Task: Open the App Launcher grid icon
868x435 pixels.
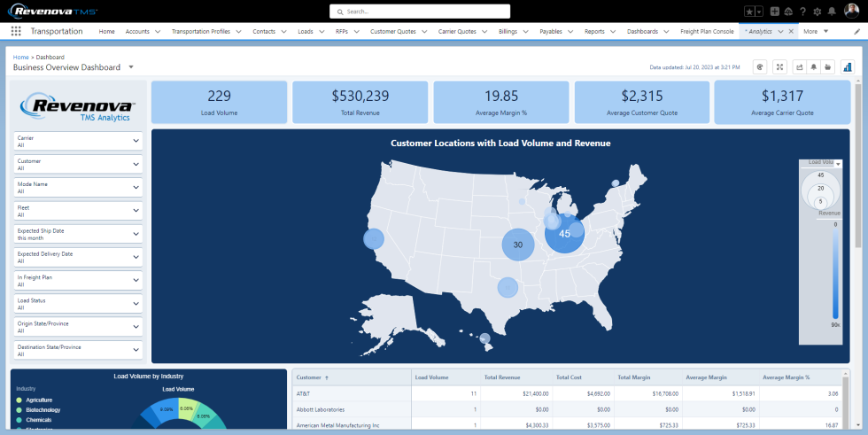Action: click(x=16, y=31)
